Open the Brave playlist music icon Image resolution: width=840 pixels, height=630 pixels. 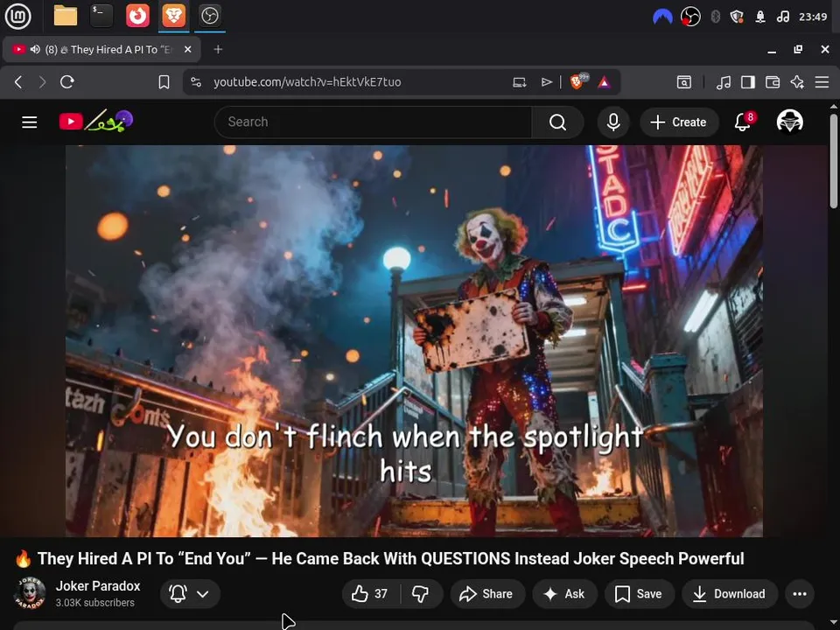pos(724,82)
